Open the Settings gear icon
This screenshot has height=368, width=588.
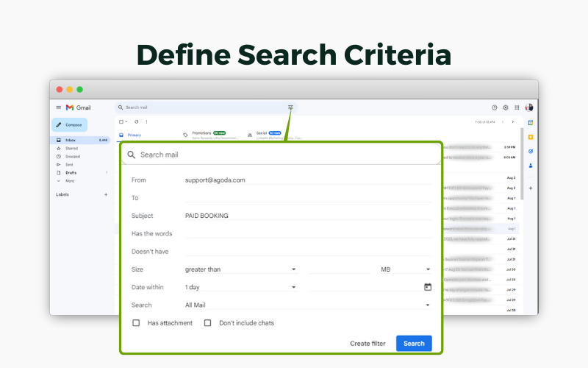coord(506,107)
